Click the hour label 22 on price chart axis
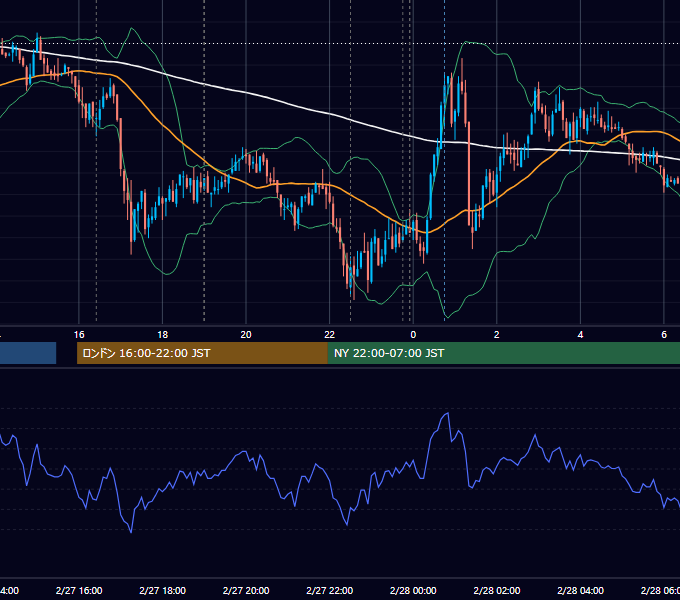This screenshot has width=680, height=600. point(330,335)
